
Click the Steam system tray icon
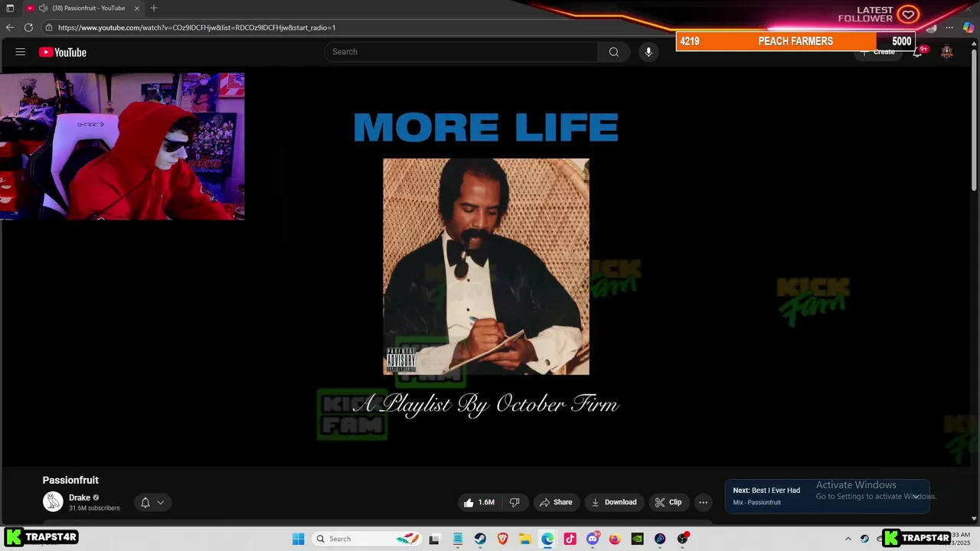[864, 539]
